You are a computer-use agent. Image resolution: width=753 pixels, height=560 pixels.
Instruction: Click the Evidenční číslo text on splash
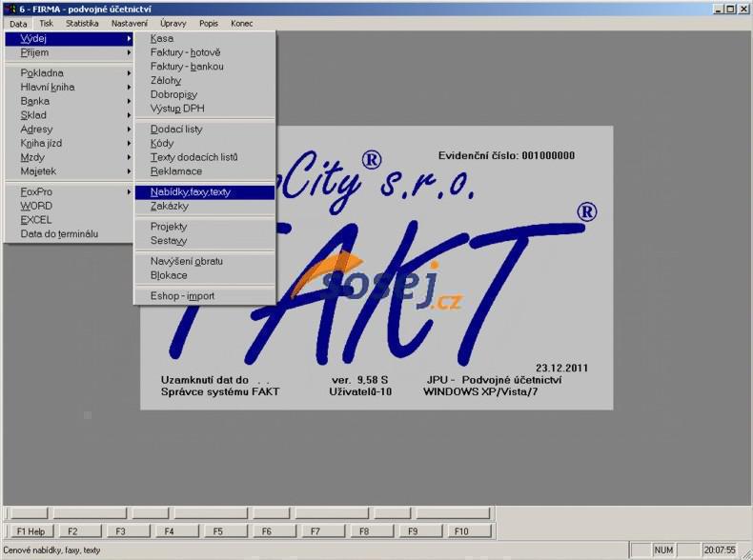click(506, 155)
